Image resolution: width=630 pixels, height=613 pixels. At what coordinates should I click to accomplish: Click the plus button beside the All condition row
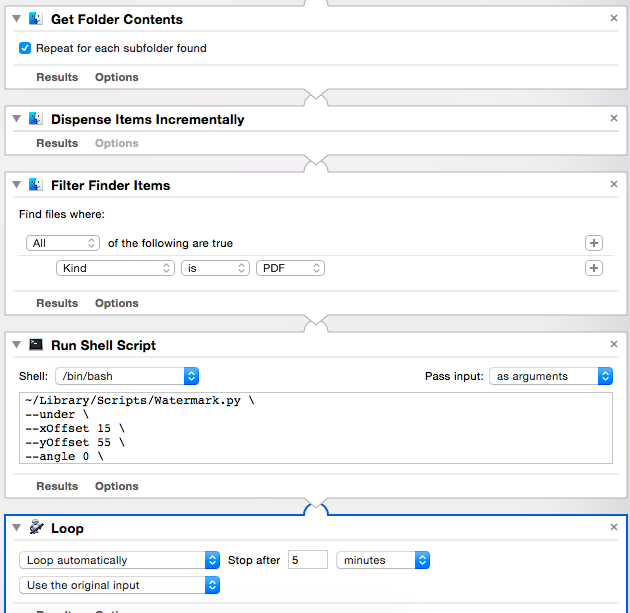tap(594, 243)
